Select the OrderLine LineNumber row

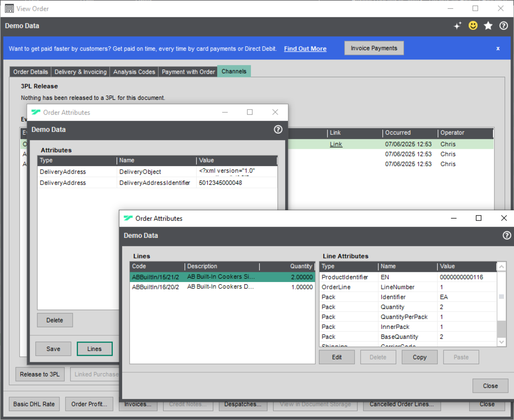pyautogui.click(x=408, y=287)
